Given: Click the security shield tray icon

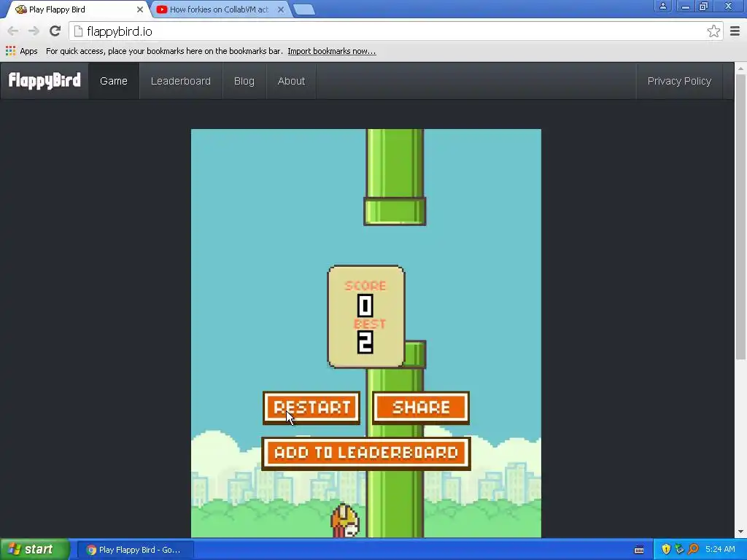Looking at the screenshot, I should click(666, 549).
